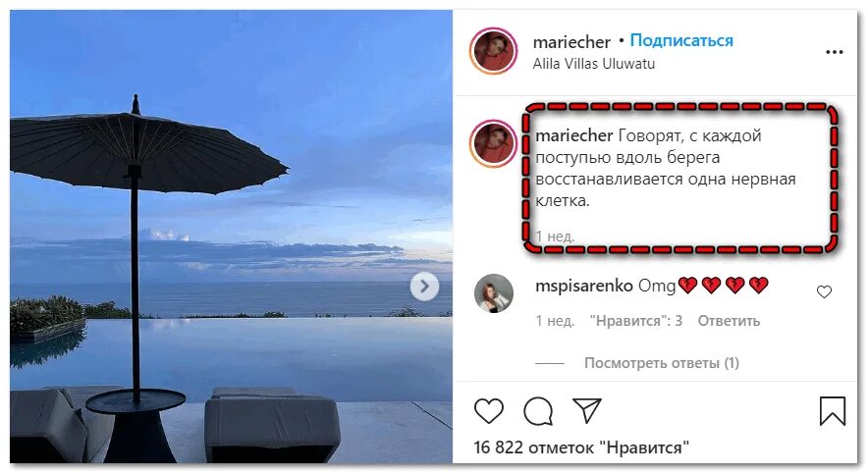Follow mariecher via Подписаться

point(681,40)
